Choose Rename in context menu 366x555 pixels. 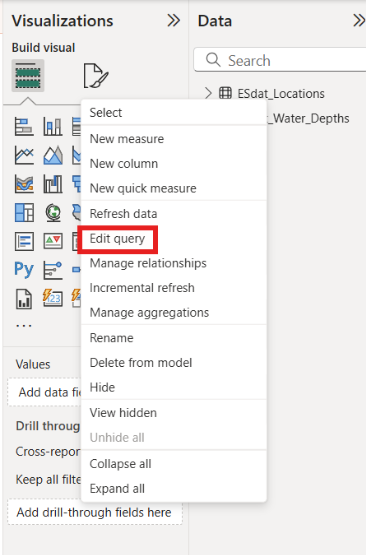tap(173, 338)
